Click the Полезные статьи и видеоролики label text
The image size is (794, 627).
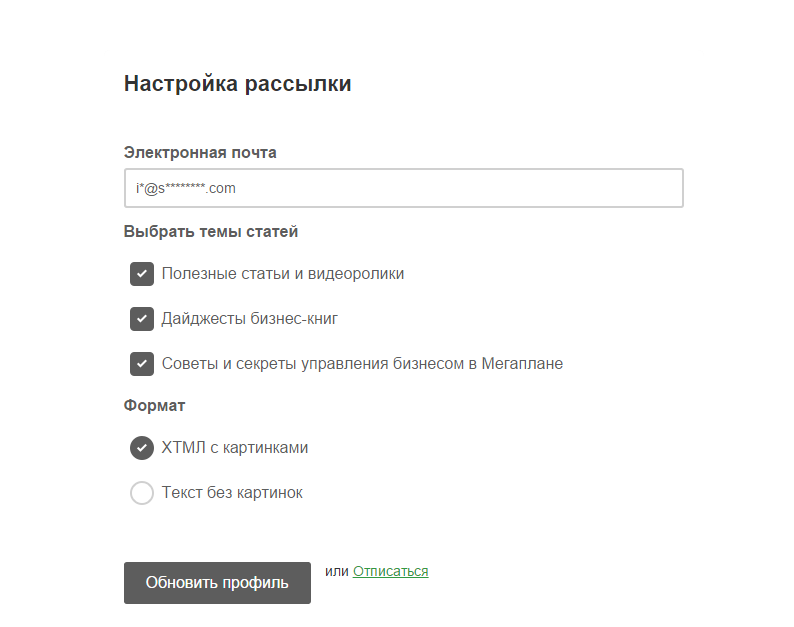(283, 274)
